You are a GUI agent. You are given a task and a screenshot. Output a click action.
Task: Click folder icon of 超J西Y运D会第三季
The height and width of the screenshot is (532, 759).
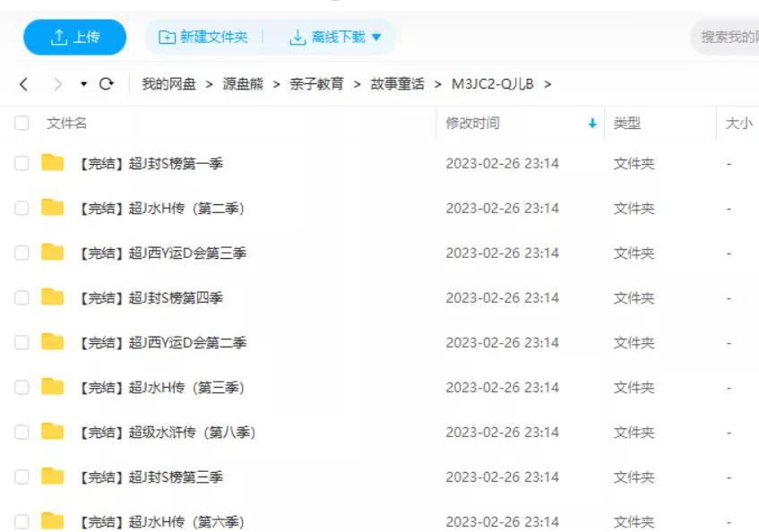[53, 253]
